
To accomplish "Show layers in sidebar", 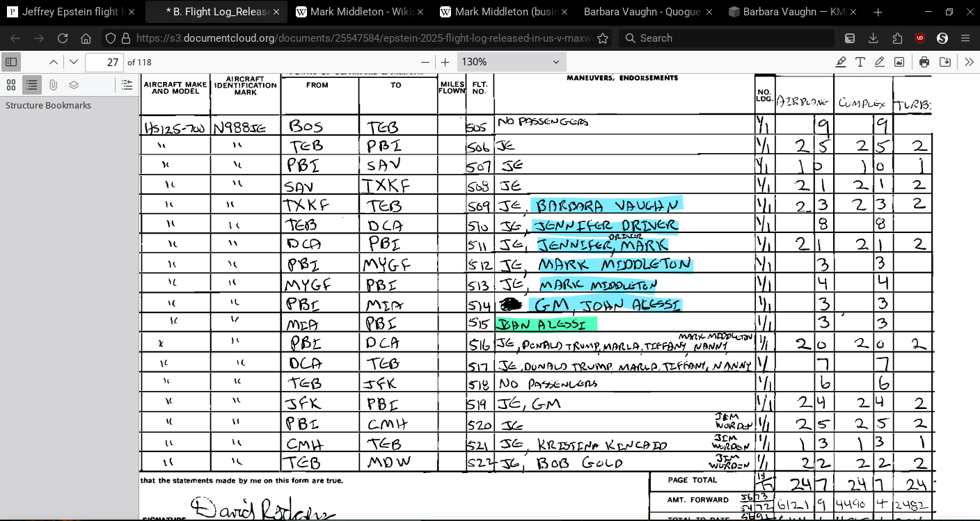I will [x=74, y=85].
